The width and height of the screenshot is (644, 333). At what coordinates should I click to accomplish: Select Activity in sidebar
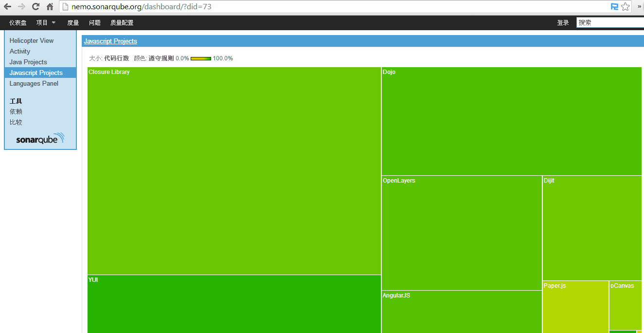coord(20,51)
